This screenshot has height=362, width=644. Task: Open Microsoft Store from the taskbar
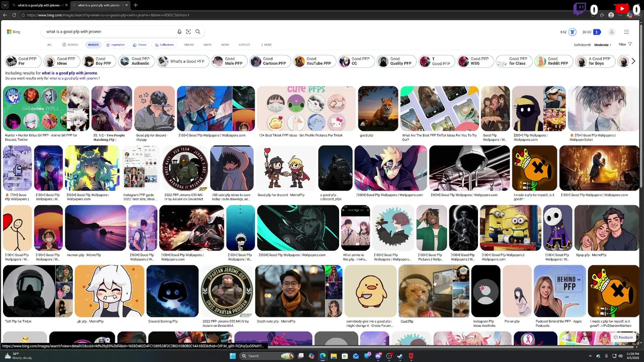coord(345,356)
